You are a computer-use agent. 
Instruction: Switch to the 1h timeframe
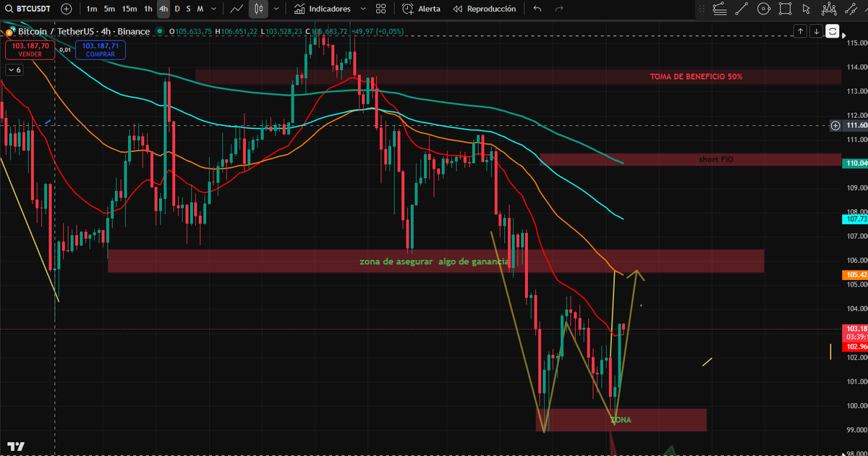pos(148,9)
